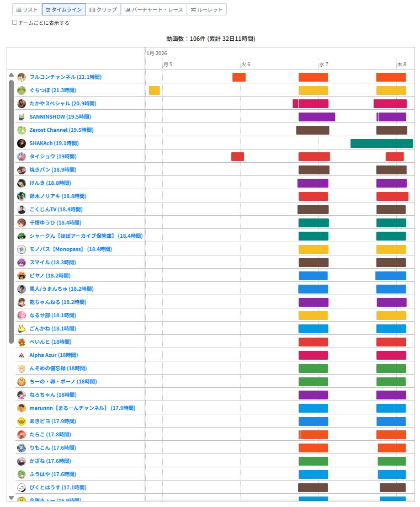Open the びくとはうす (17.1時間) link

tap(58, 488)
